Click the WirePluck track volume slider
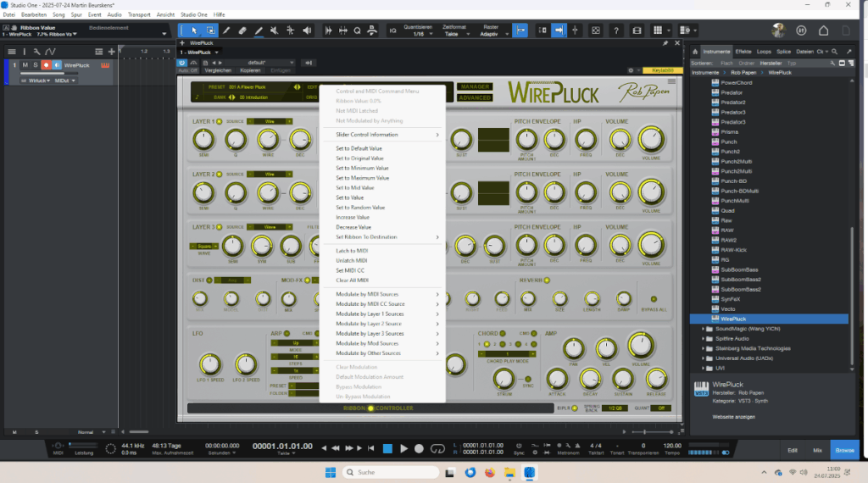 click(x=51, y=73)
